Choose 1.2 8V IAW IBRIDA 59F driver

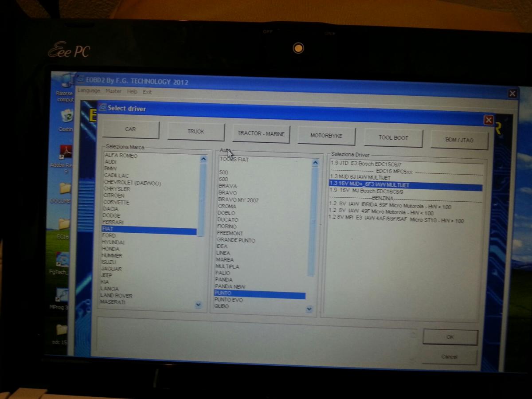point(390,207)
